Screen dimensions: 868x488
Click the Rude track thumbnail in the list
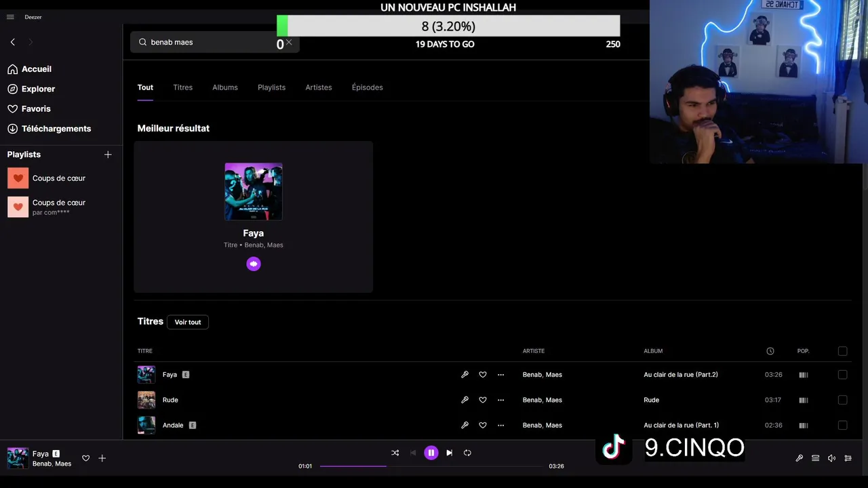pos(146,400)
